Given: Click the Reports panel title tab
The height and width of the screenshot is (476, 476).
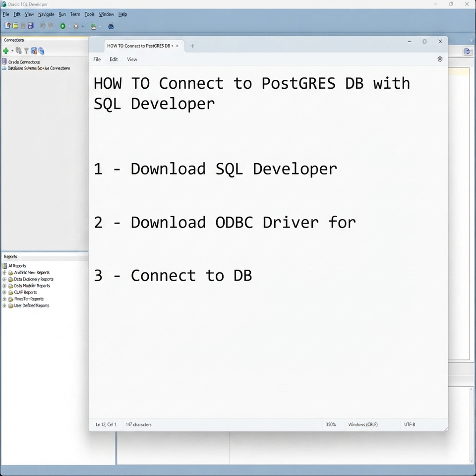Looking at the screenshot, I should click(x=10, y=256).
